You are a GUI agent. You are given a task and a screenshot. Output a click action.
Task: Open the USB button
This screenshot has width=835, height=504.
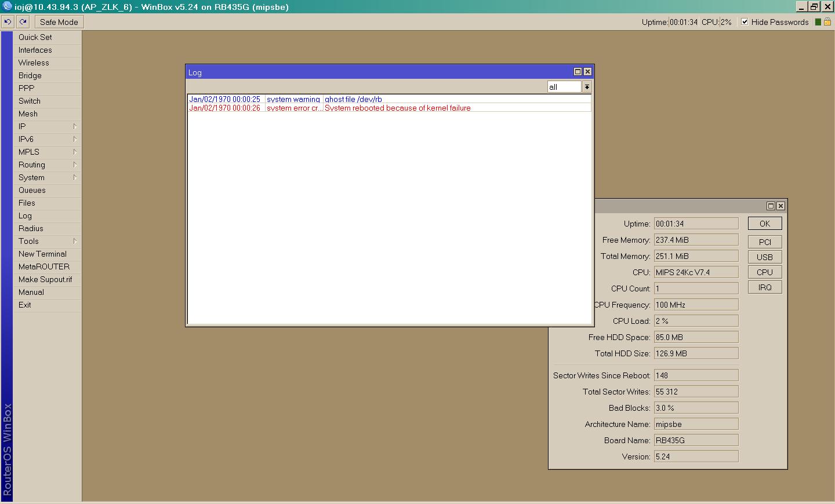click(765, 257)
